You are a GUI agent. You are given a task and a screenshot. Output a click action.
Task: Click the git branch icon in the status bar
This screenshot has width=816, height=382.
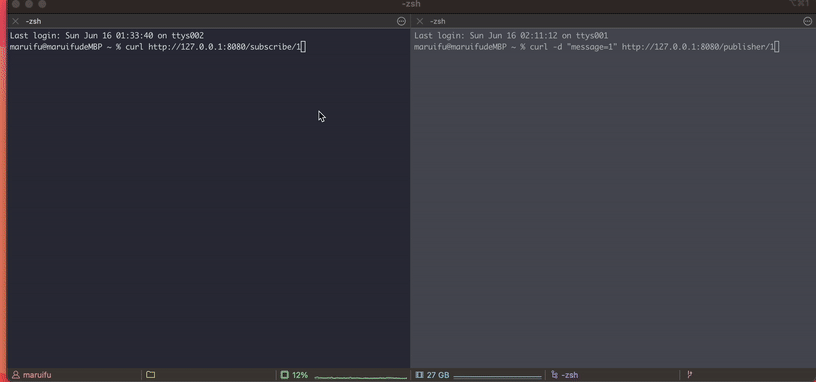(690, 375)
